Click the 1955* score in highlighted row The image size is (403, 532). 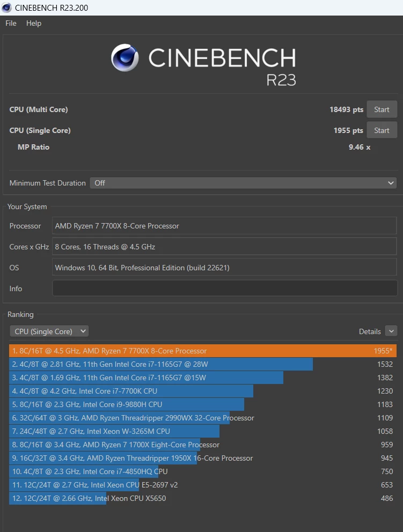click(x=383, y=351)
